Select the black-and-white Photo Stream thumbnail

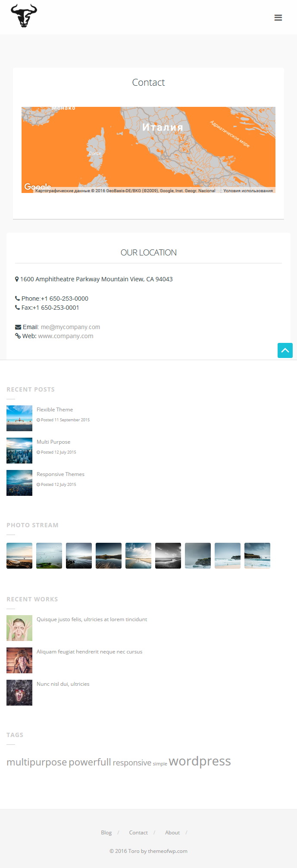[x=168, y=556]
